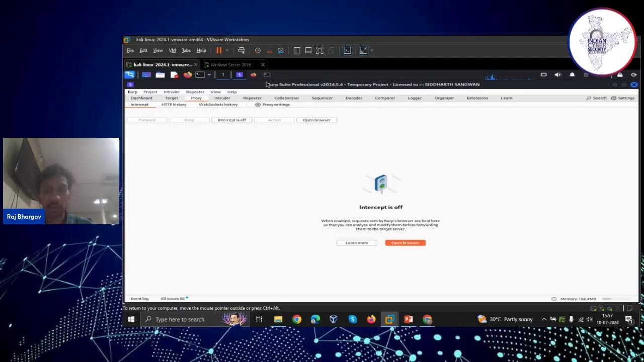Open the WebSockets history sub-tab
Viewport: 644px width, 362px height.
[218, 105]
